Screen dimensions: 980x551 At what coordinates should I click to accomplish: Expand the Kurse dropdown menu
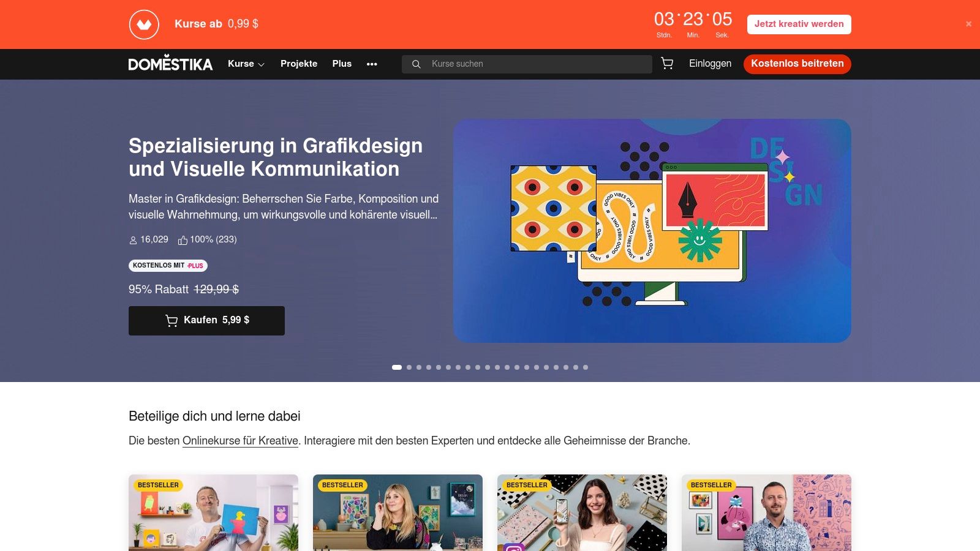(246, 64)
